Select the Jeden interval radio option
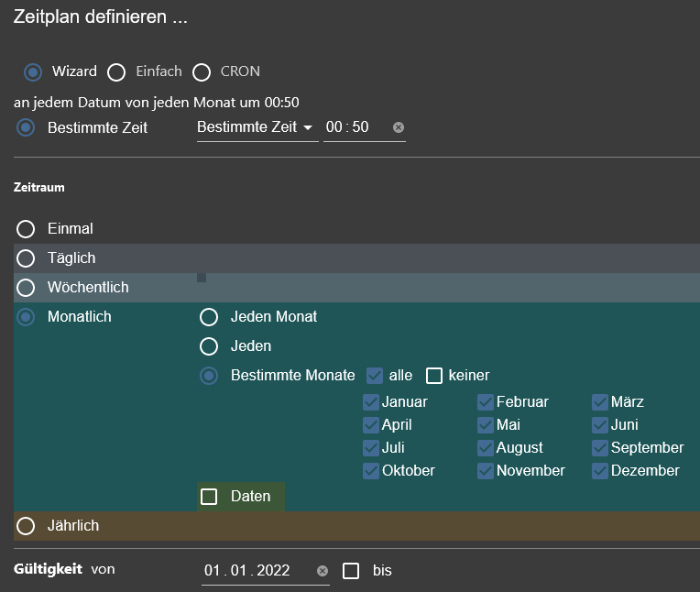Screen dimensions: 700x592 pos(209,346)
